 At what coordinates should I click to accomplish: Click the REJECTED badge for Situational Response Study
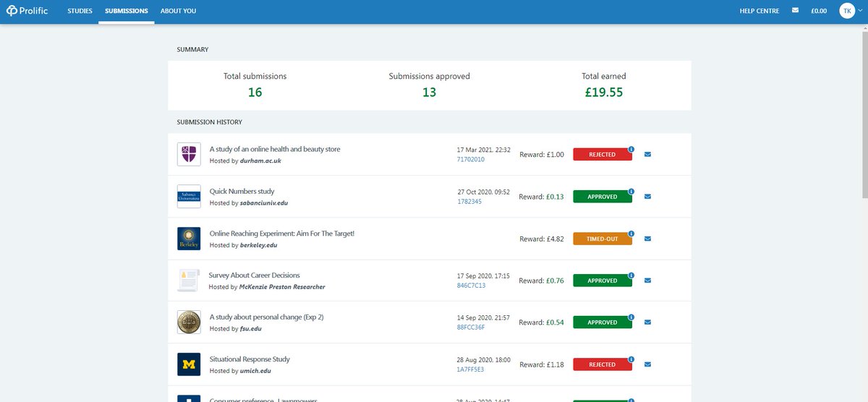tap(603, 364)
